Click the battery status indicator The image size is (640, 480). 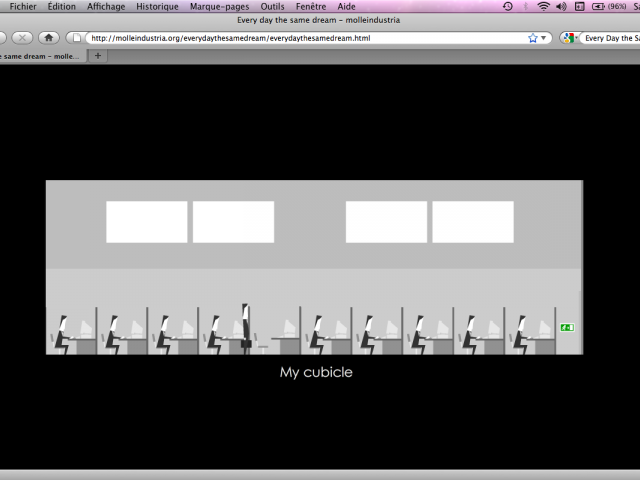click(599, 6)
